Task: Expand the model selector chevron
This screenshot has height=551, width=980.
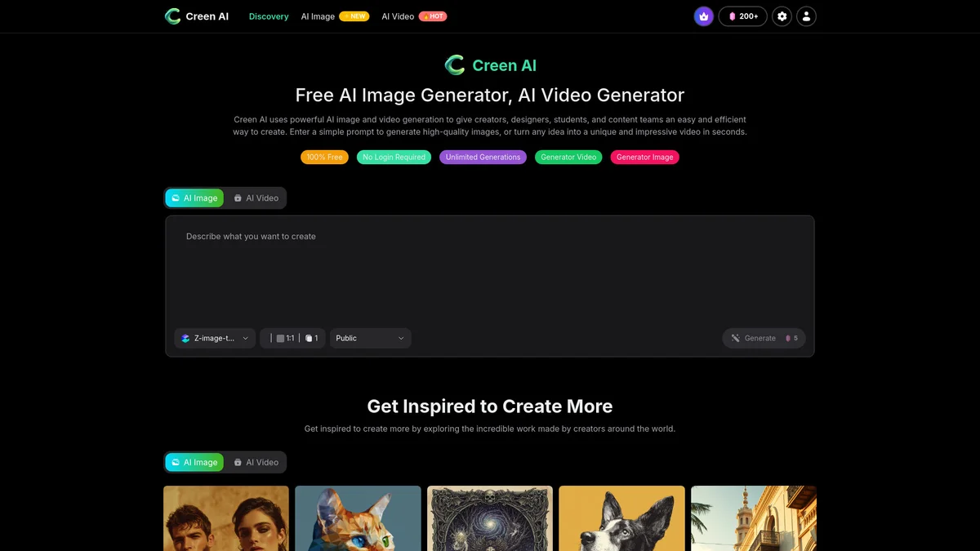Action: (x=243, y=337)
